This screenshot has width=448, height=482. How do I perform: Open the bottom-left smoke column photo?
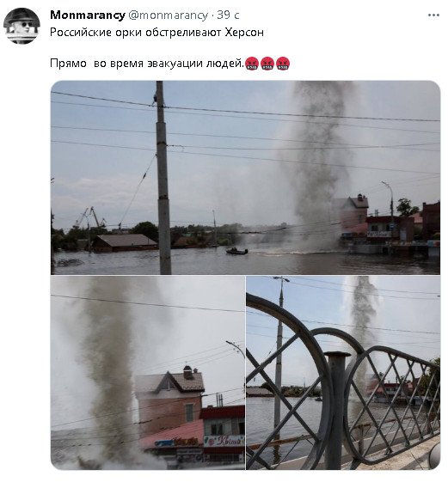tap(148, 373)
